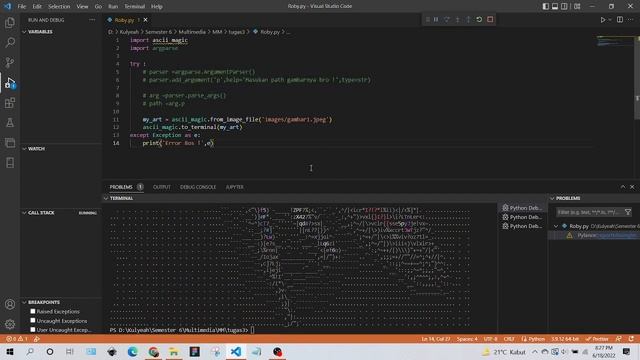Select third Python Debug terminal entry
This screenshot has height=360, width=640.
(522, 226)
